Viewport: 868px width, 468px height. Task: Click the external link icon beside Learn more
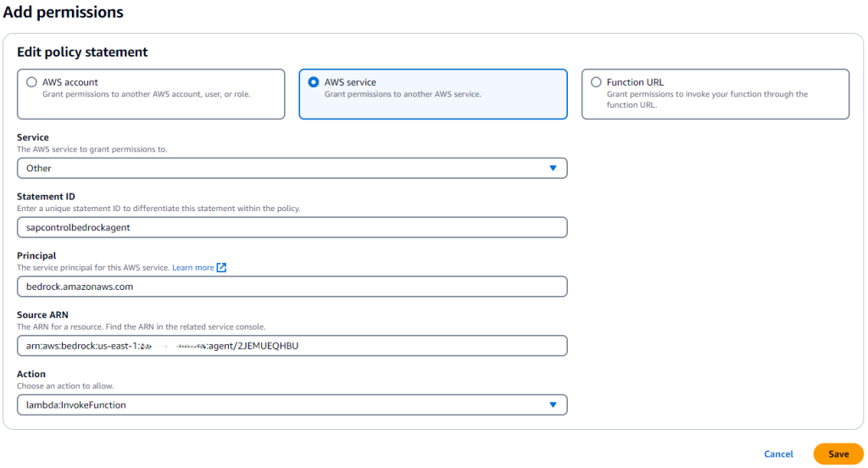click(x=221, y=268)
